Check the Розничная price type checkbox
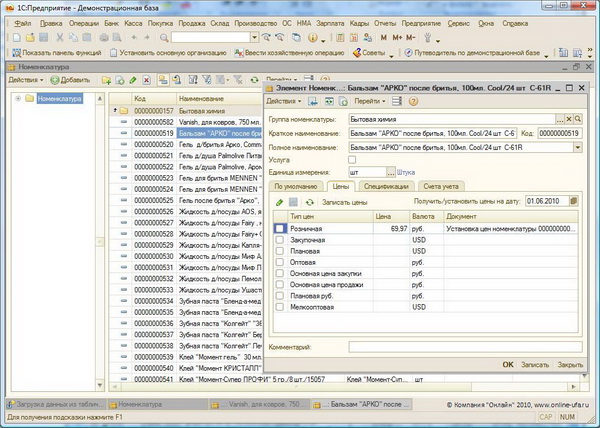Image resolution: width=600 pixels, height=428 pixels. click(x=280, y=228)
